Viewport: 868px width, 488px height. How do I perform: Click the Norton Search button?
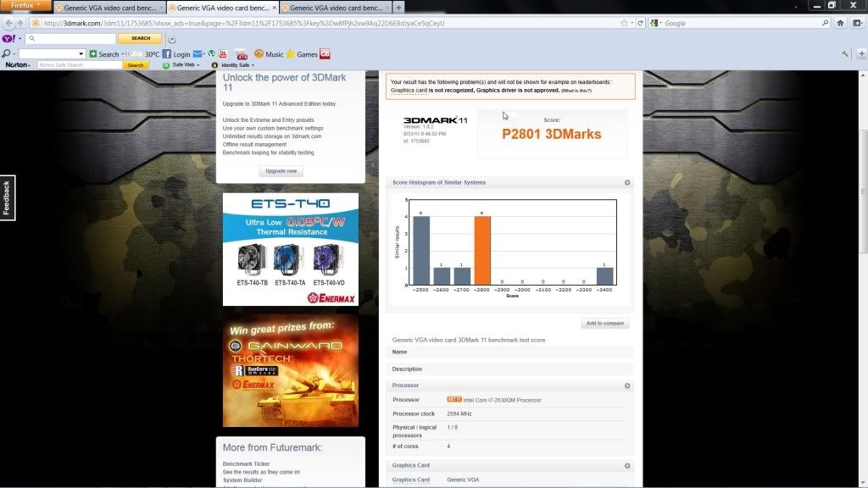tap(136, 64)
